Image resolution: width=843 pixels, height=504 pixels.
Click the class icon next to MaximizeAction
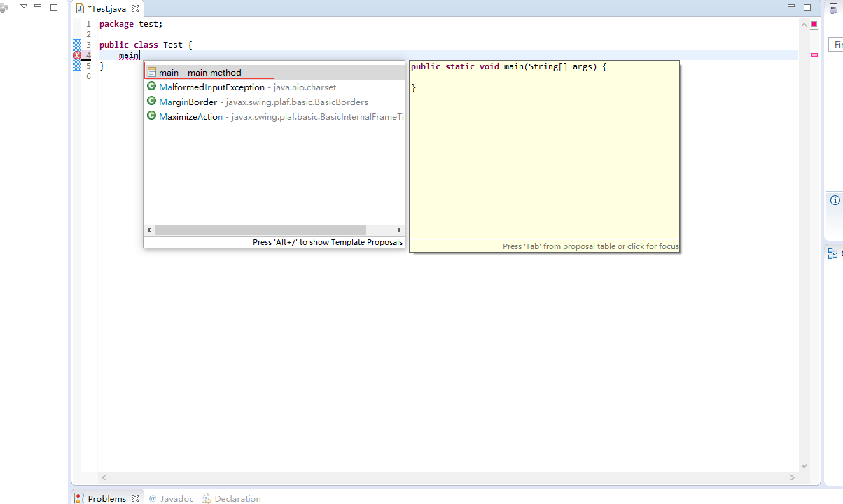[x=151, y=116]
